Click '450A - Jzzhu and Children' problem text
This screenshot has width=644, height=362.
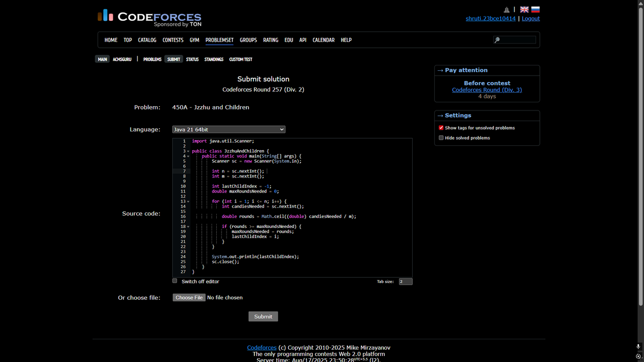pos(210,107)
